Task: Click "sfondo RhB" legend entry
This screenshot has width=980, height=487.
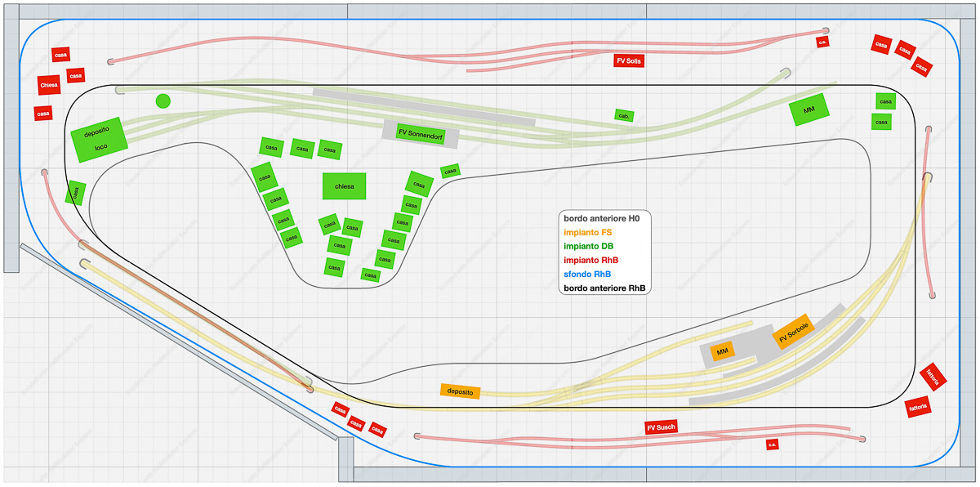Action: 588,275
